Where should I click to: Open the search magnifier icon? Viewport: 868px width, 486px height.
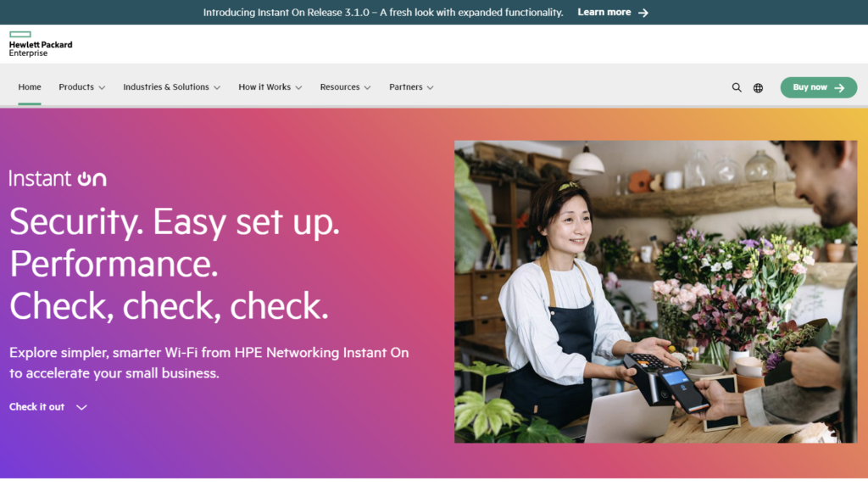click(737, 87)
